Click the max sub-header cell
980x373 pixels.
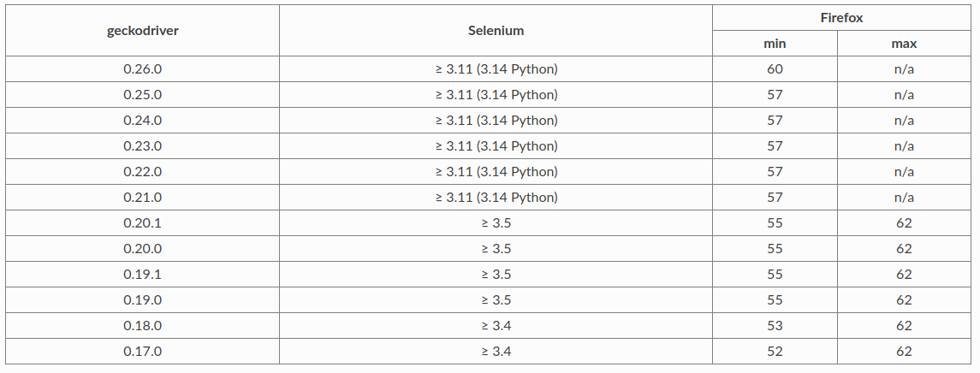(x=904, y=44)
